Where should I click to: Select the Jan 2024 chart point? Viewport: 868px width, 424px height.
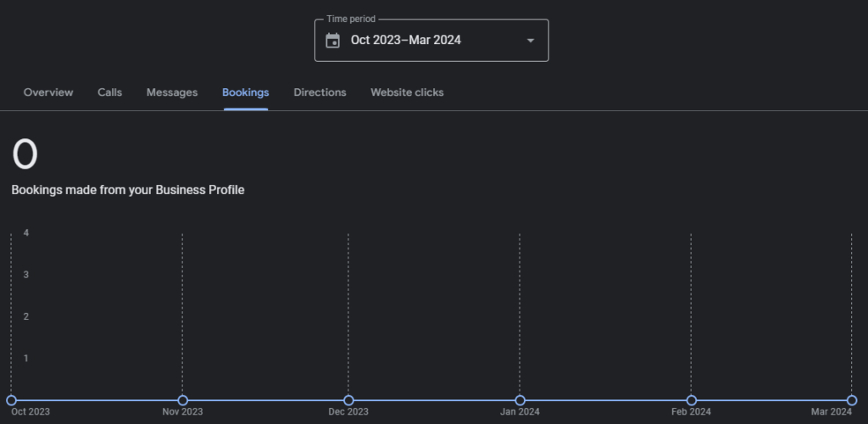(x=520, y=400)
